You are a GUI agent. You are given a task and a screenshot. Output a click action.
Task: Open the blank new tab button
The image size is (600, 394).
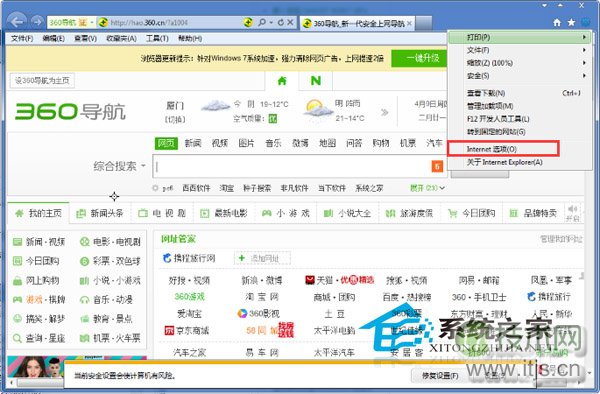tap(423, 23)
